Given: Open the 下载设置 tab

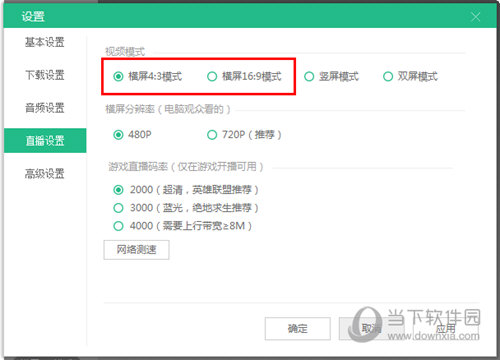Looking at the screenshot, I should (45, 75).
